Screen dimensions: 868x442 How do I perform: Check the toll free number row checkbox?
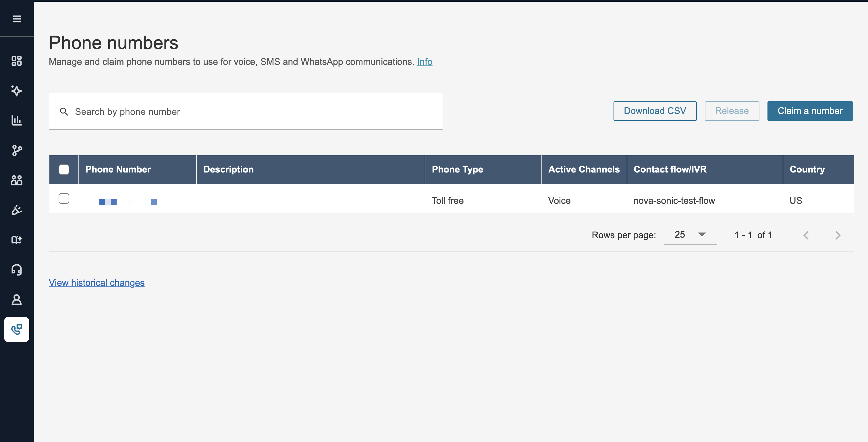(x=64, y=199)
